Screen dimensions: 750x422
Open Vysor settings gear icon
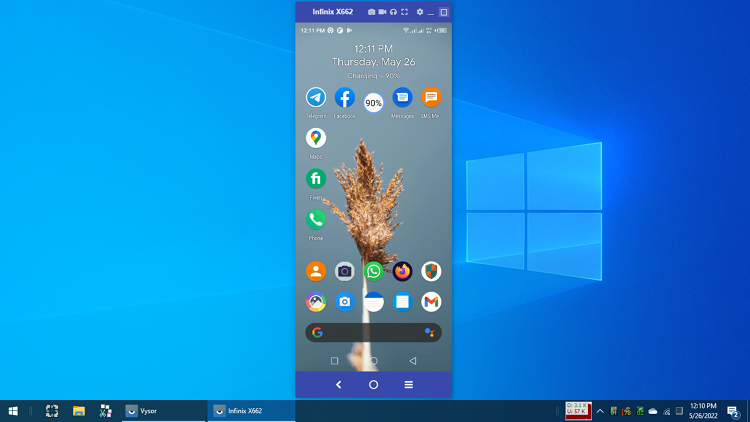(419, 12)
